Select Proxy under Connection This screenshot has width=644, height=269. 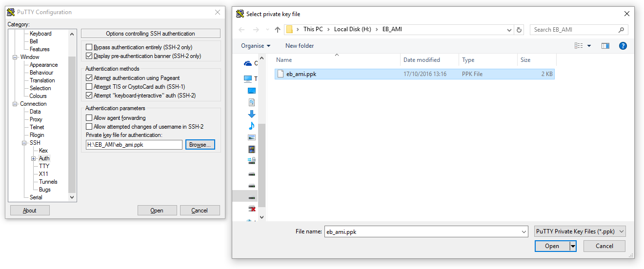36,119
